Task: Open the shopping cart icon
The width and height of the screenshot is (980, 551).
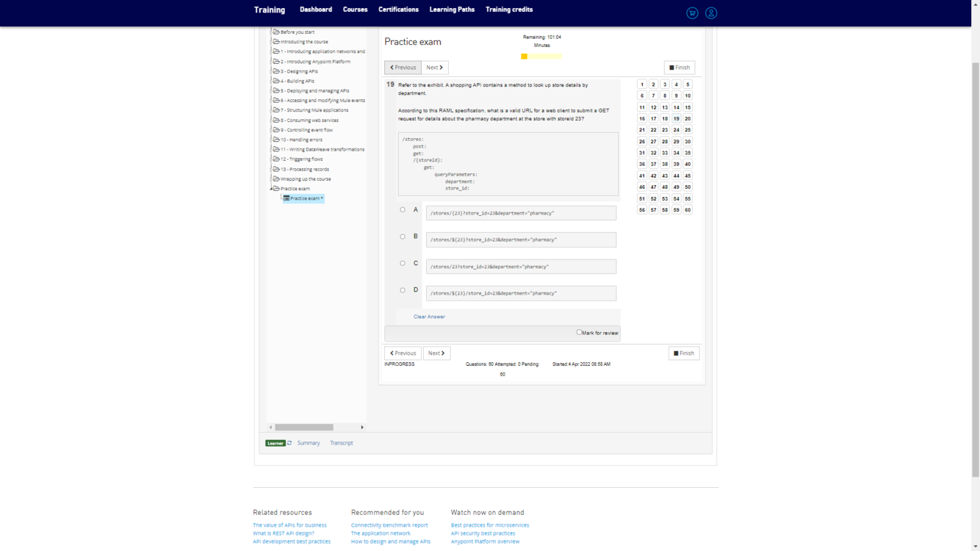Action: pos(692,13)
